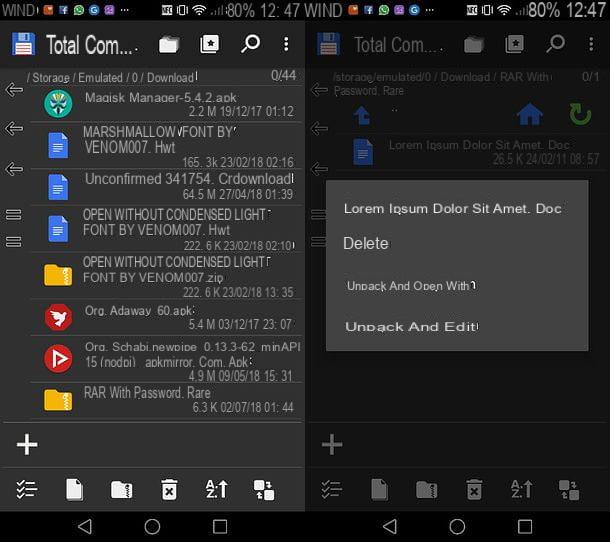Open MARSHMALLOW FONT BY VENOM007. Hwt file
Viewport: 610px width, 542px height.
[167, 145]
